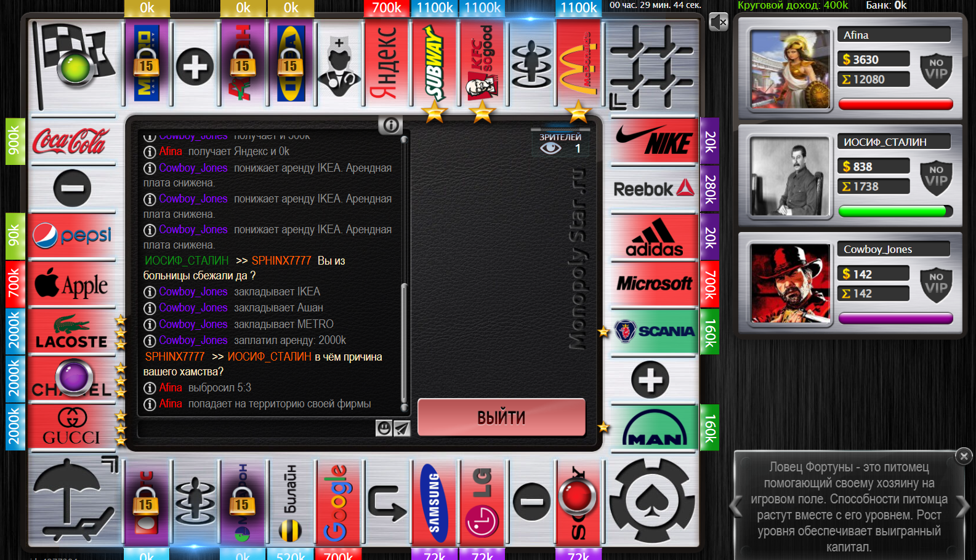Screen dimensions: 976x560
Task: Show the previous tip with the left arrow
Action: coord(736,507)
